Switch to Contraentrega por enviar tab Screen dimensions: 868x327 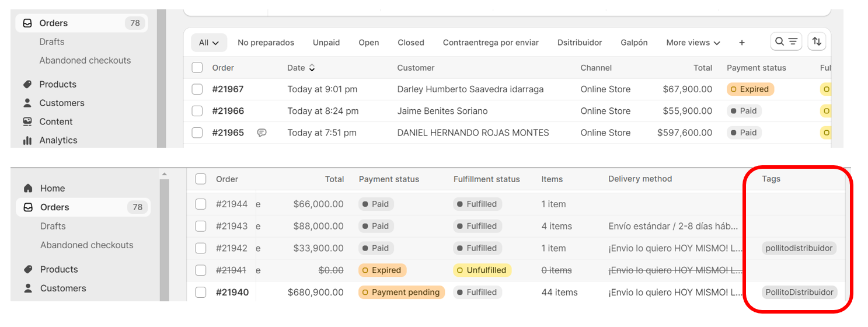pyautogui.click(x=491, y=43)
